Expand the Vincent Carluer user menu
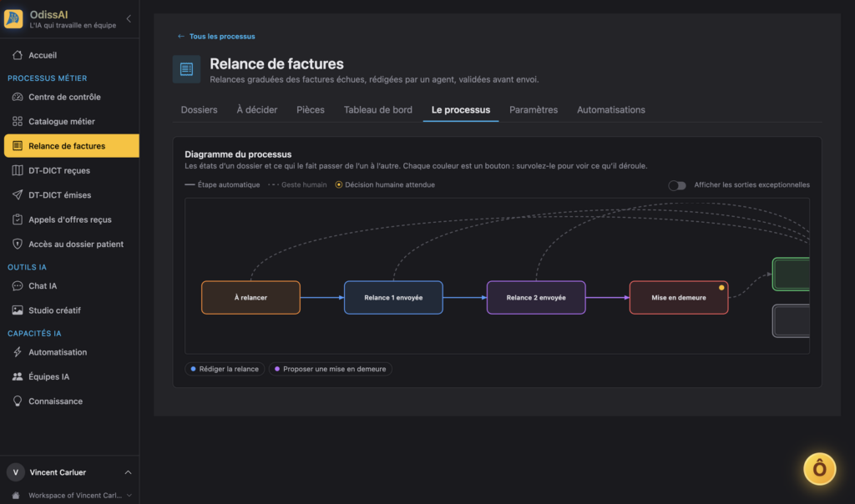855x504 pixels. click(x=128, y=472)
